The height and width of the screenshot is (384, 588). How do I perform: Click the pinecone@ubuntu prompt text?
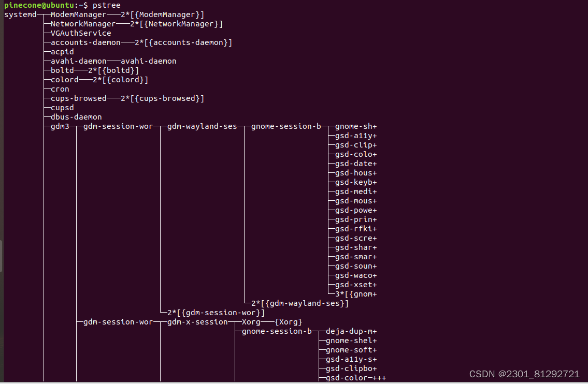coord(39,5)
